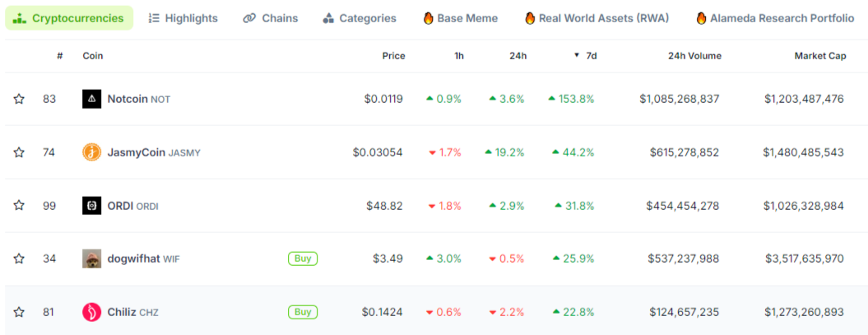
Task: Toggle the JasmyCoin watchlist star
Action: [19, 152]
